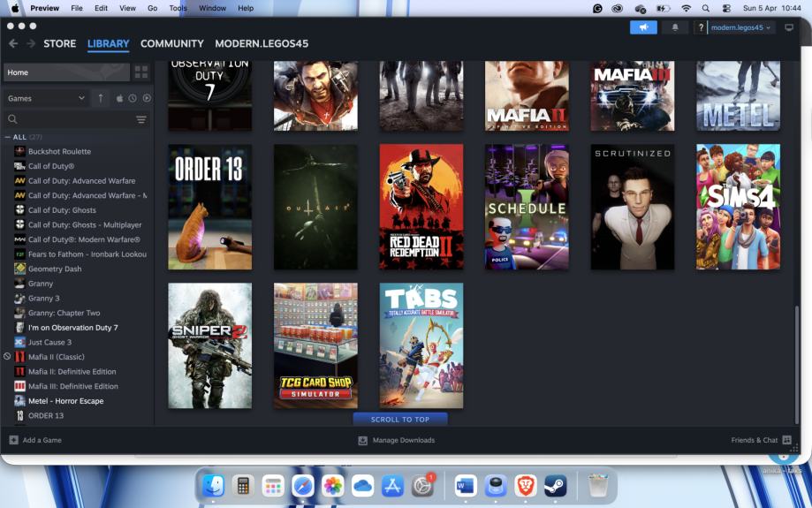Select Geometry Dash in the game list
Image resolution: width=812 pixels, height=508 pixels.
[55, 269]
